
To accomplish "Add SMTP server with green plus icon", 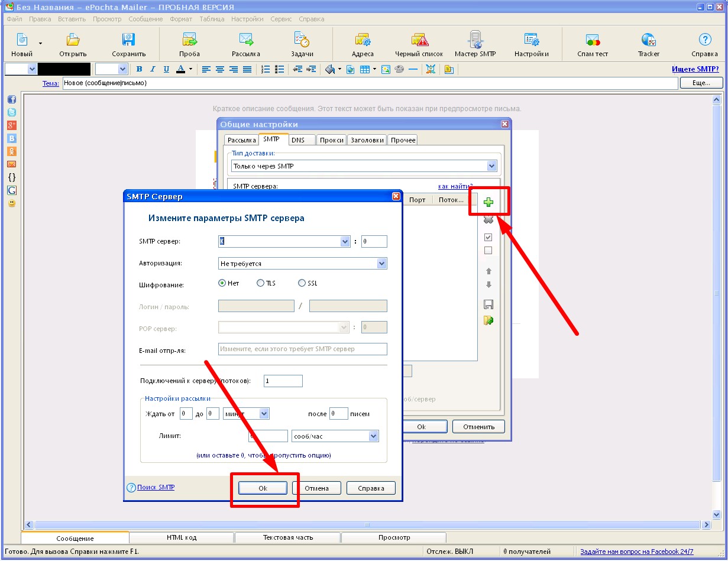I will [488, 203].
